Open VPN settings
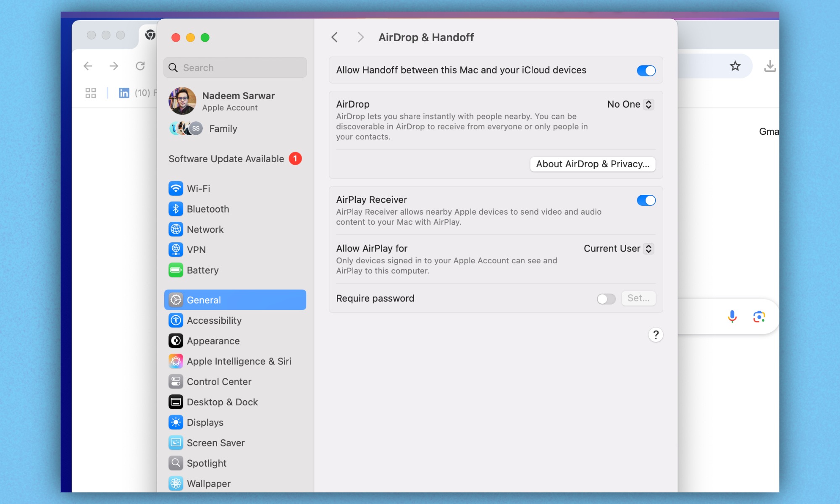The height and width of the screenshot is (504, 840). coord(196,249)
